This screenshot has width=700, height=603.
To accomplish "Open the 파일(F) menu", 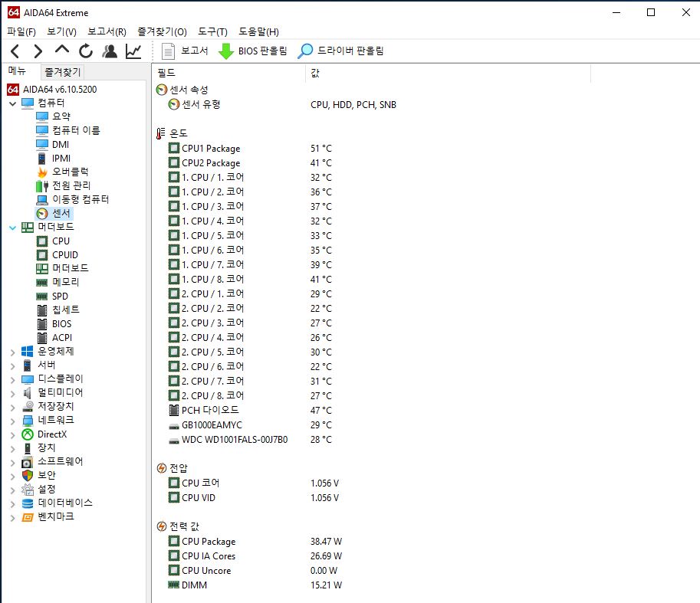I will pyautogui.click(x=21, y=31).
